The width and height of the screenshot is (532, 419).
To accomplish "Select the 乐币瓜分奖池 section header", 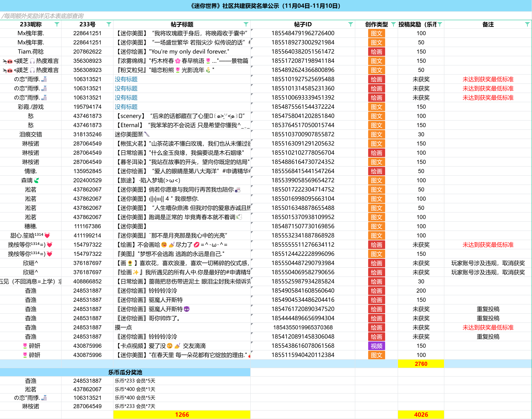I will [x=125, y=372].
